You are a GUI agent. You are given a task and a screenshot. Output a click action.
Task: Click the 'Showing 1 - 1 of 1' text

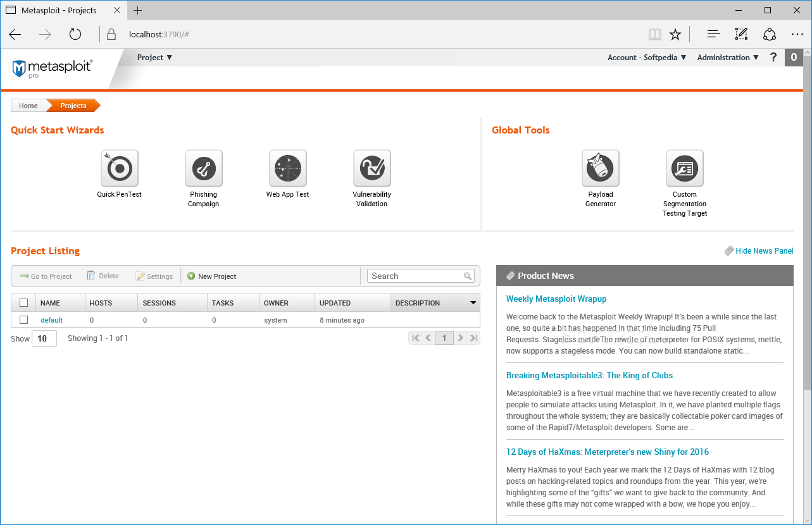(98, 338)
